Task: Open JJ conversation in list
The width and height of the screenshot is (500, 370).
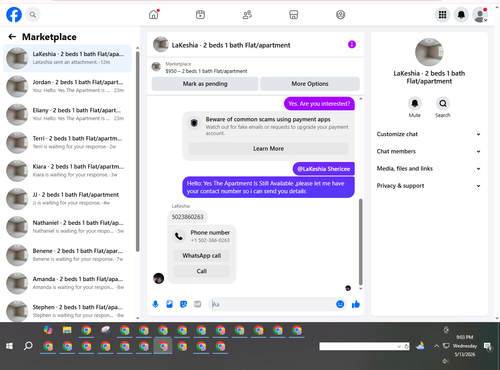Action: point(68,199)
